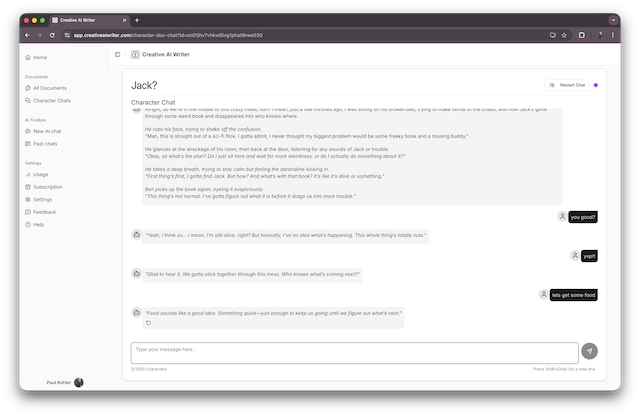Open the browser extensions icon
This screenshot has height=416, width=640.
582,36
